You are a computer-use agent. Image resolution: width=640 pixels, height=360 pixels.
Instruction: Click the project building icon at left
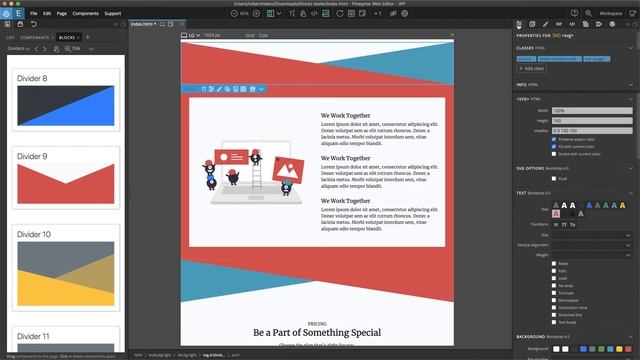(x=7, y=24)
